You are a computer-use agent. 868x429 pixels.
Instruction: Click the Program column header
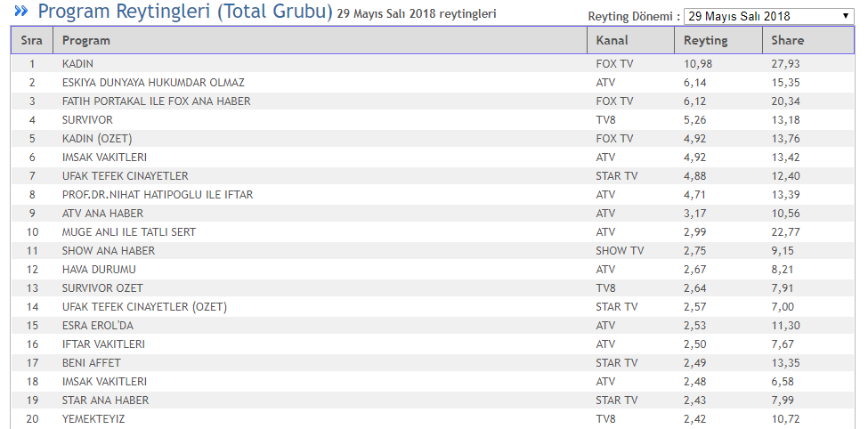point(86,41)
